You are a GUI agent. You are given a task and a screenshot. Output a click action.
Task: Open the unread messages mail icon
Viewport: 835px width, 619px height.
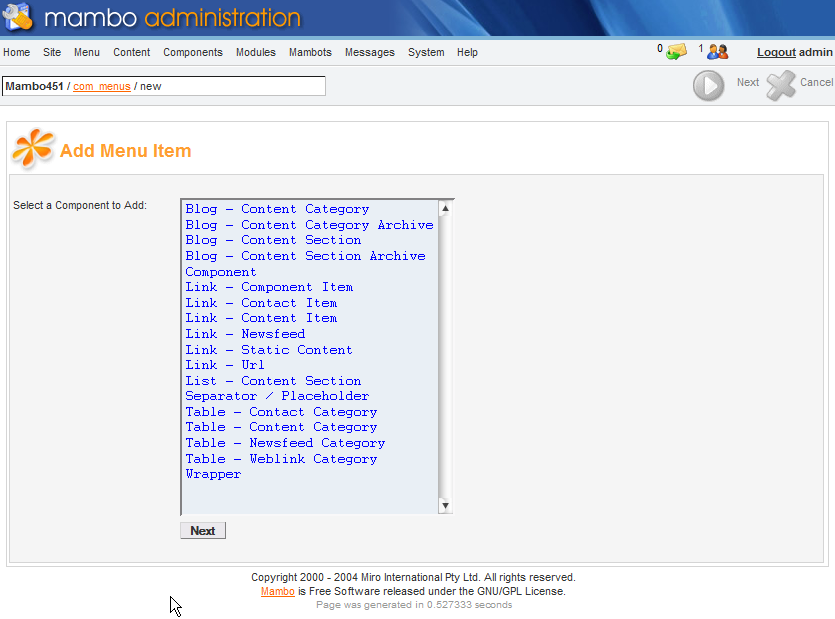(677, 51)
